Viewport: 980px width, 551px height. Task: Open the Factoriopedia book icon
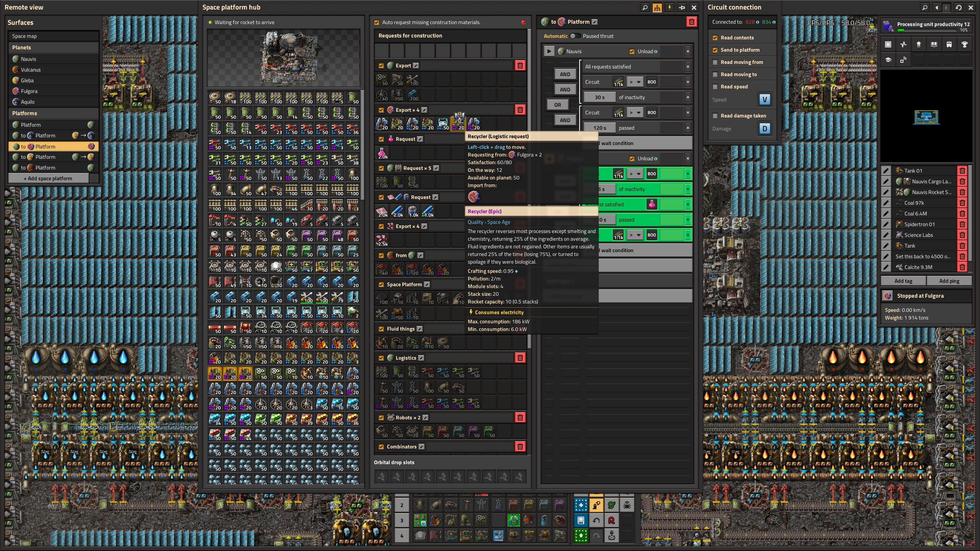point(934,44)
